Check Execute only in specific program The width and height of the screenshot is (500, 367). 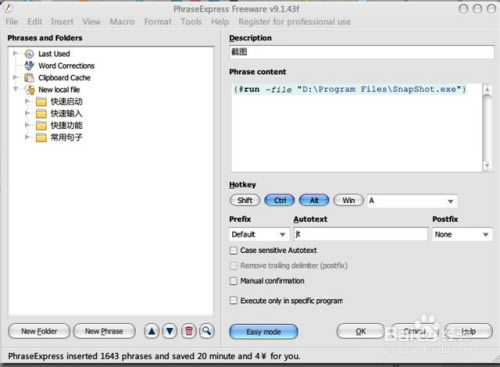pyautogui.click(x=234, y=301)
